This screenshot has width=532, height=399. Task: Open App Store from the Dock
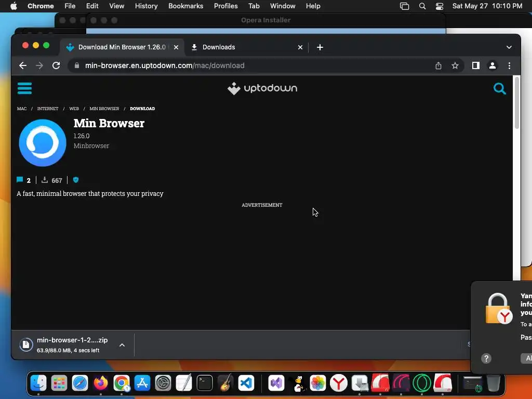click(142, 383)
